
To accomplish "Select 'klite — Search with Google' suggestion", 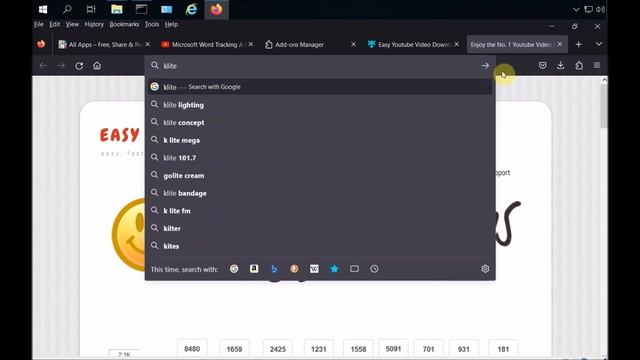I will tap(320, 87).
